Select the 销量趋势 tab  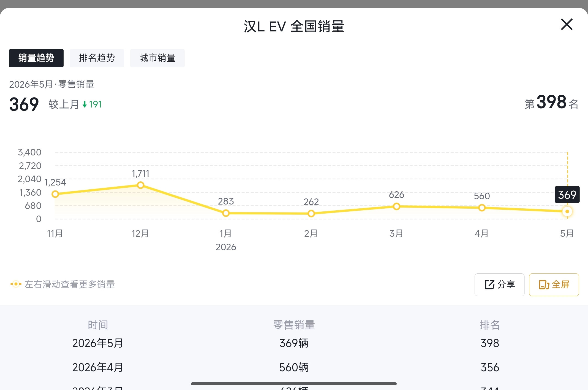[36, 58]
